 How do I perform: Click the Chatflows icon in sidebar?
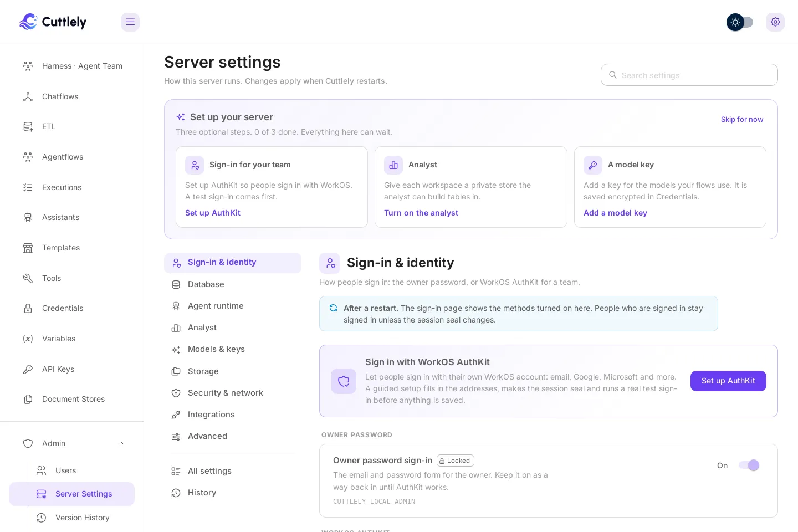coord(28,96)
